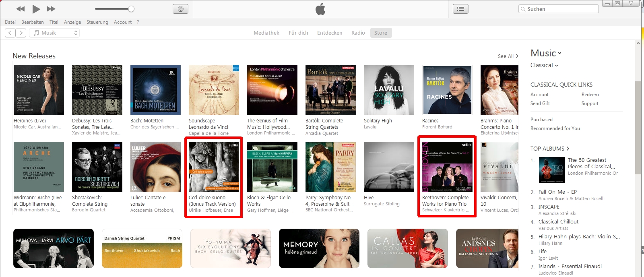Open the TOP ALBUMS list
Viewport: 644px width, 277px height.
[549, 149]
